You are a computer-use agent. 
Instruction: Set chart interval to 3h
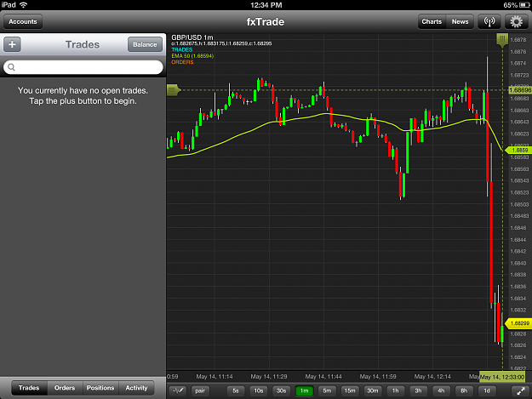coord(418,390)
